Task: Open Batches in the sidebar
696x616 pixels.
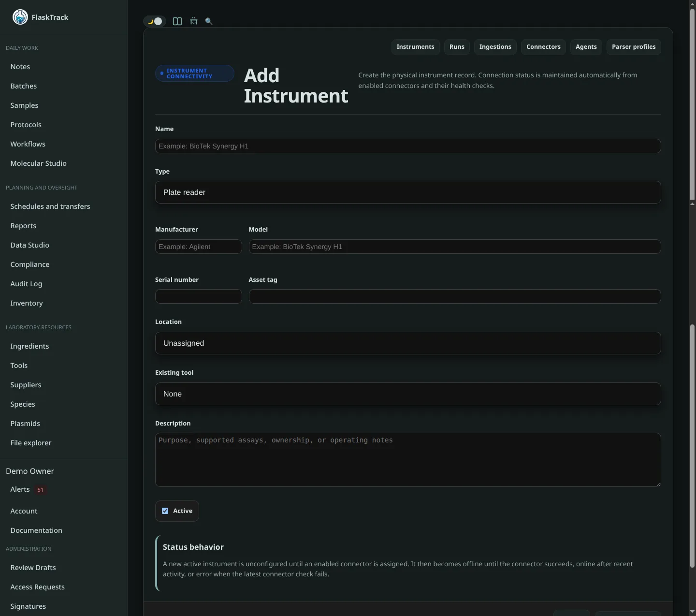Action: 24,86
